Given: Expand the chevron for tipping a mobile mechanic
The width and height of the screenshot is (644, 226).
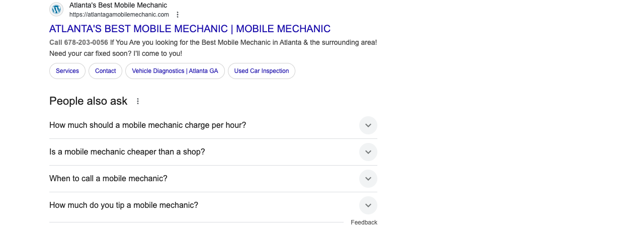Looking at the screenshot, I should (x=368, y=205).
